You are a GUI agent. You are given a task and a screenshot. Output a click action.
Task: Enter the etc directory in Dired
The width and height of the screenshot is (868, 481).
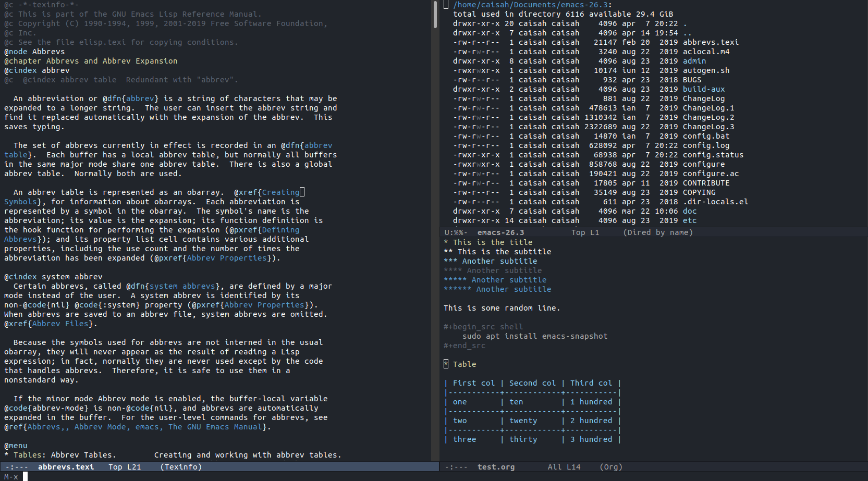690,220
